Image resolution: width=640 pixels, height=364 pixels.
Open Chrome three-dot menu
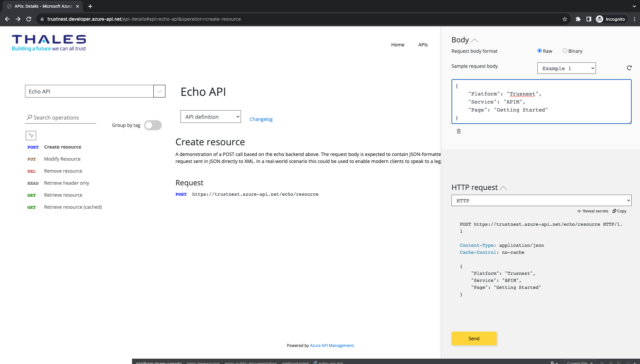(x=634, y=19)
